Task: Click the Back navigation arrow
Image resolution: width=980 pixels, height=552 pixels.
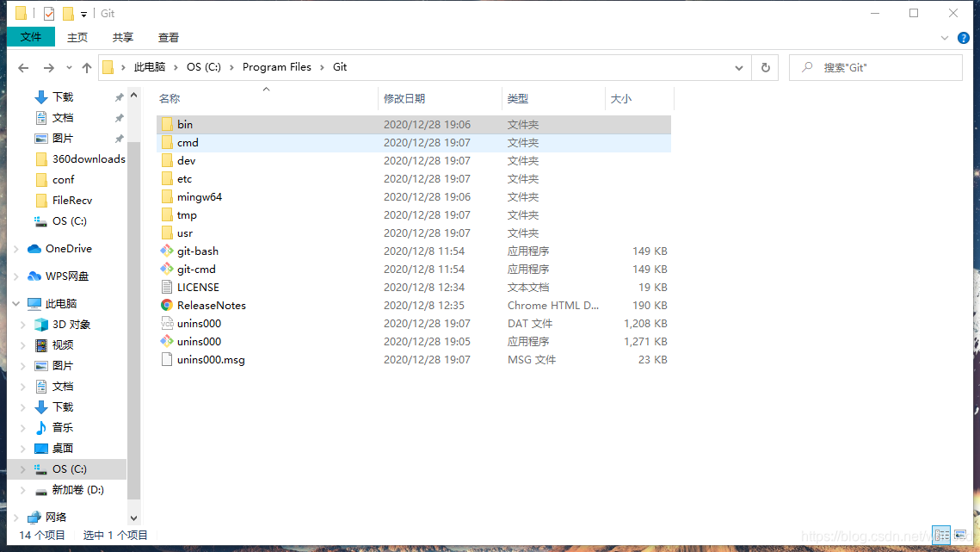Action: point(23,67)
